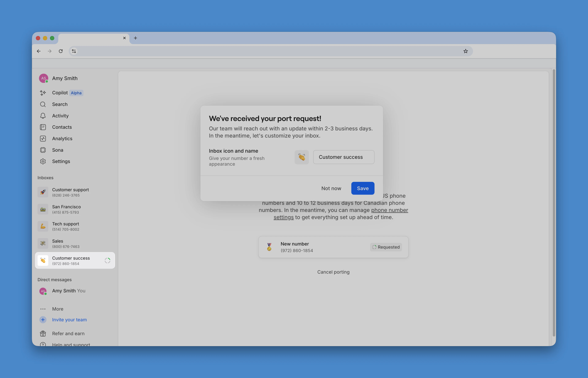588x378 pixels.
Task: Click Settings label in sidebar
Action: click(61, 161)
